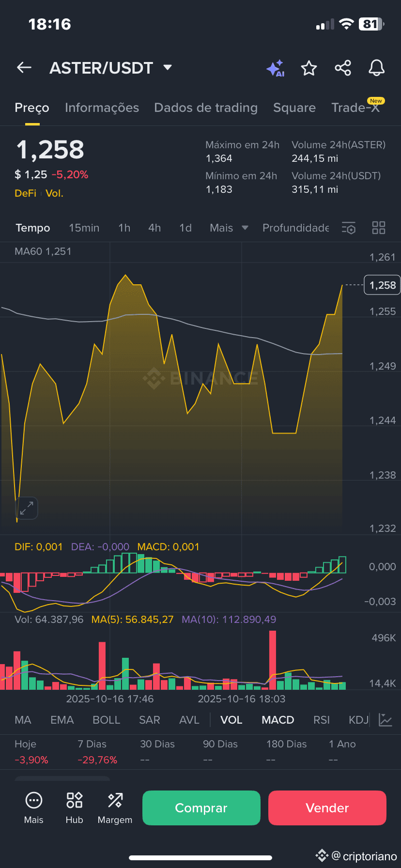The height and width of the screenshot is (868, 401).
Task: Switch to the Informações tab
Action: [102, 108]
